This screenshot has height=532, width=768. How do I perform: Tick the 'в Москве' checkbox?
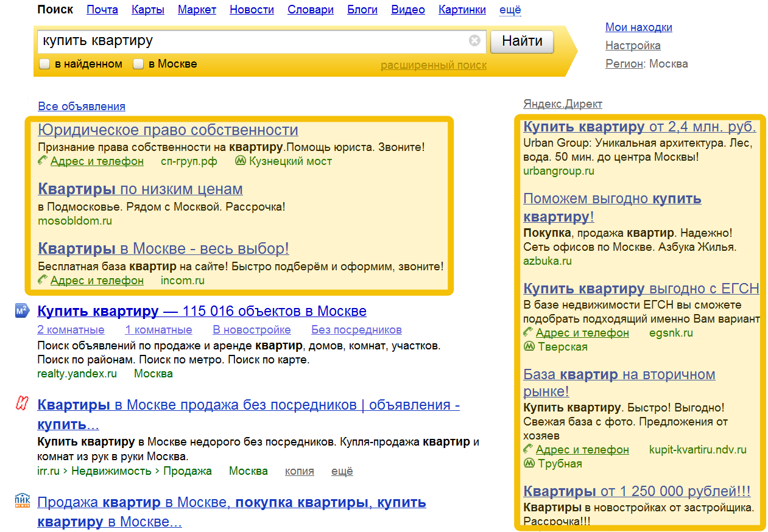pyautogui.click(x=138, y=64)
